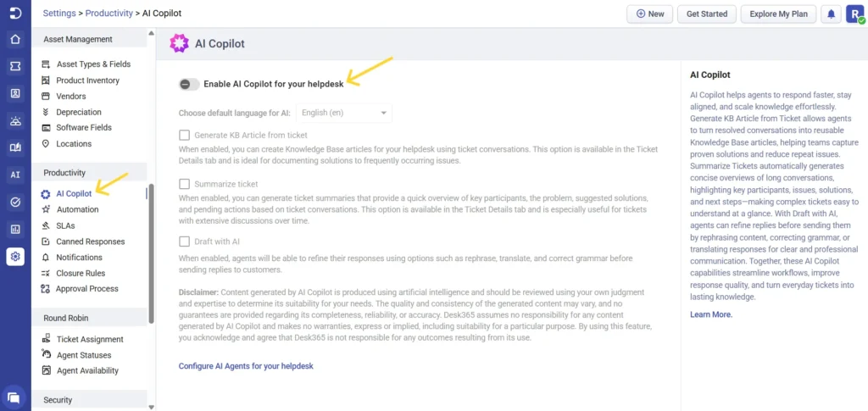This screenshot has width=868, height=411.
Task: Click the Tickets icon in left rail
Action: pos(14,66)
